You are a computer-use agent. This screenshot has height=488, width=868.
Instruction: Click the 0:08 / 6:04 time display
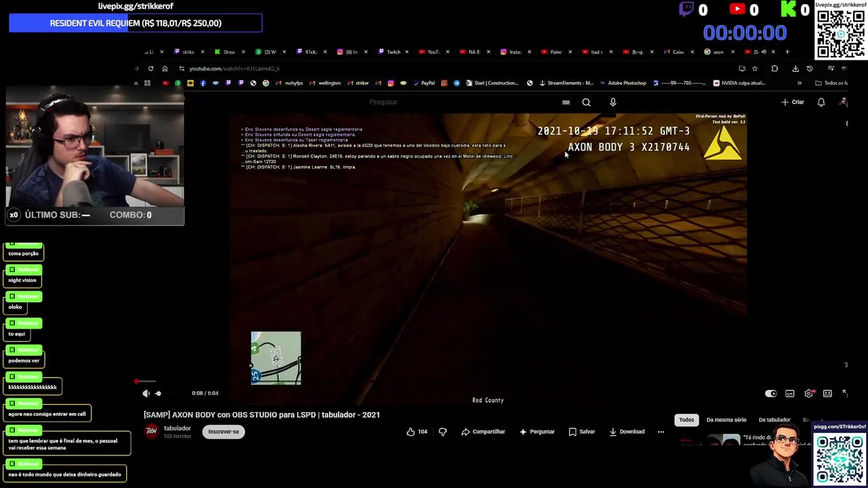tap(205, 393)
